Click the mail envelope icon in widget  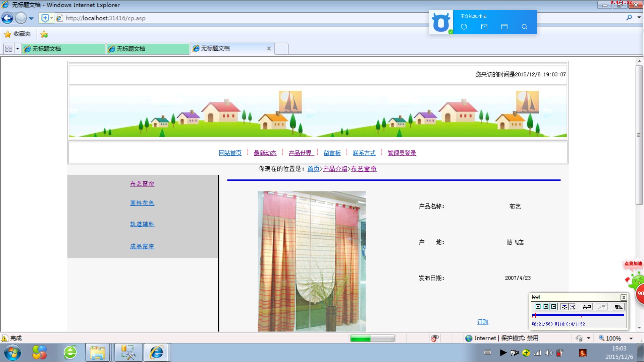coord(484,27)
